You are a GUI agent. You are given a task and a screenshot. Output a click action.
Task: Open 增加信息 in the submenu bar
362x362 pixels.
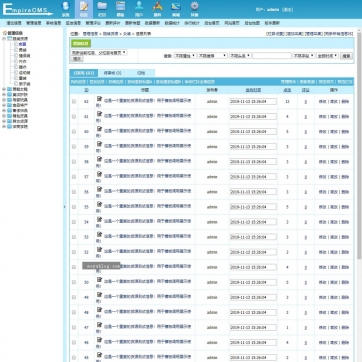[x=14, y=23]
